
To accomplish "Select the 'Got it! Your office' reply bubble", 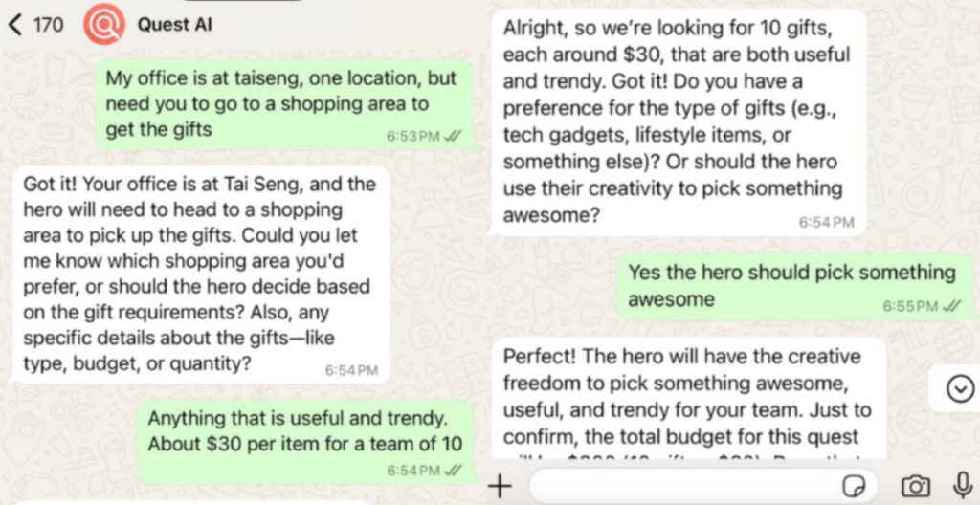I will point(201,274).
